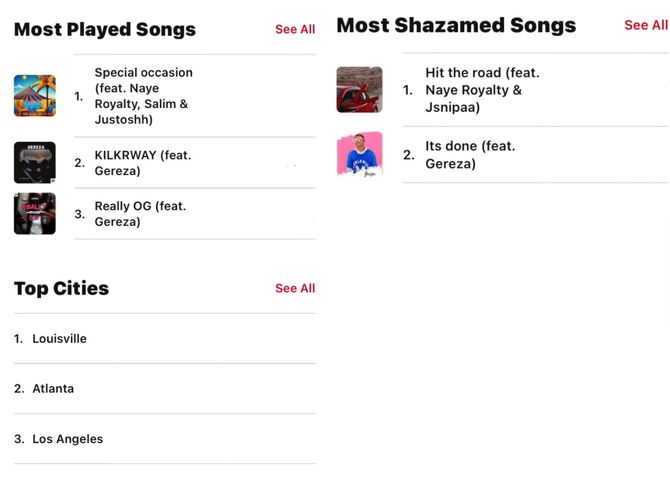The height and width of the screenshot is (482, 670).
Task: Open the Hit the road cover art
Action: tap(359, 90)
